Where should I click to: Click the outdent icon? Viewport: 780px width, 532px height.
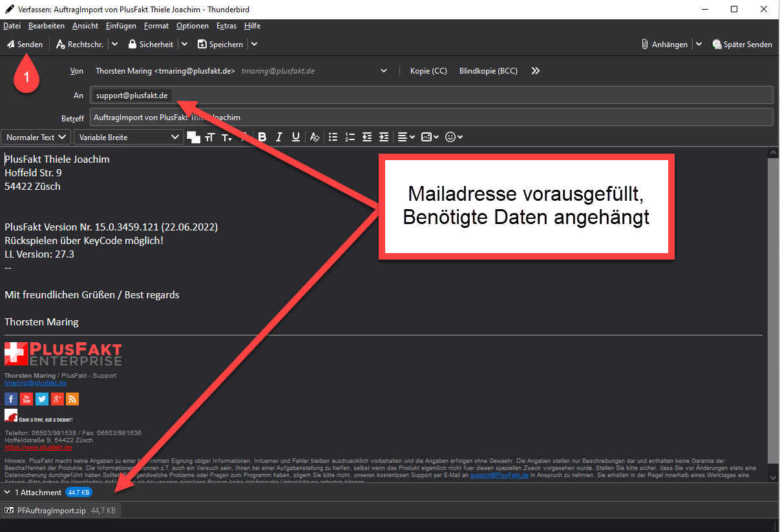point(367,137)
